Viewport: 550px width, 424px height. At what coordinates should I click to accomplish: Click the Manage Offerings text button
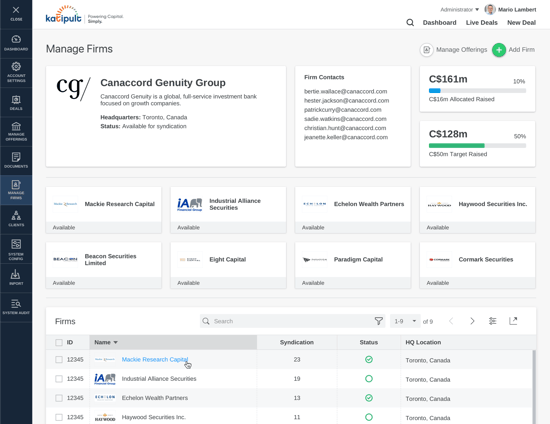click(x=462, y=50)
